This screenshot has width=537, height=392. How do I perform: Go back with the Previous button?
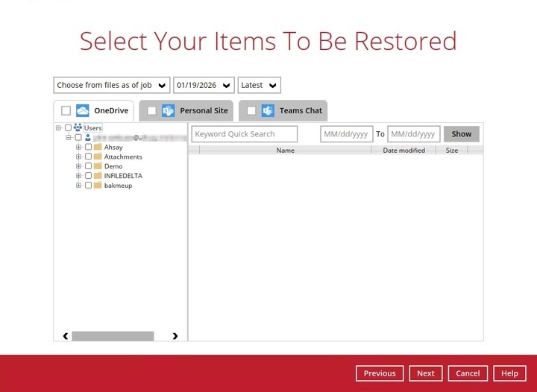380,373
